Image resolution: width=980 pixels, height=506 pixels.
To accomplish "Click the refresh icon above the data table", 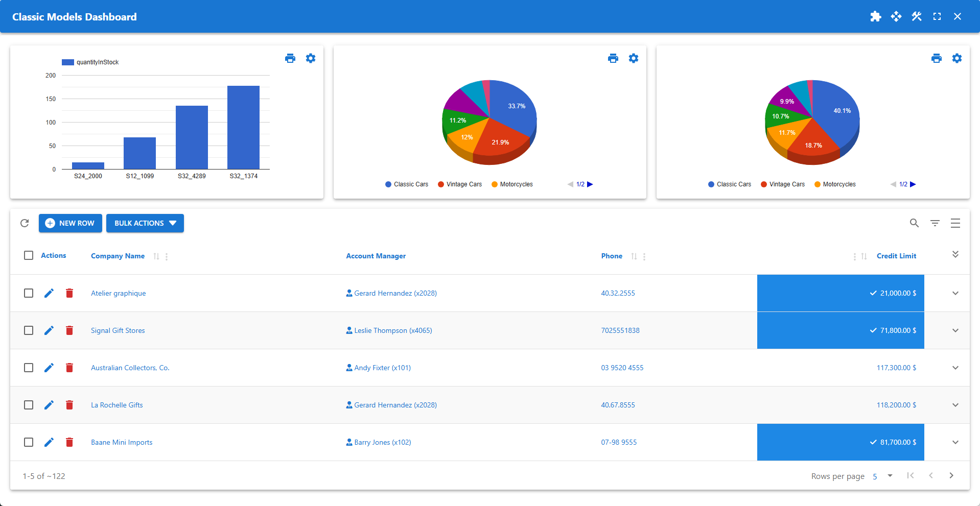I will click(x=24, y=223).
